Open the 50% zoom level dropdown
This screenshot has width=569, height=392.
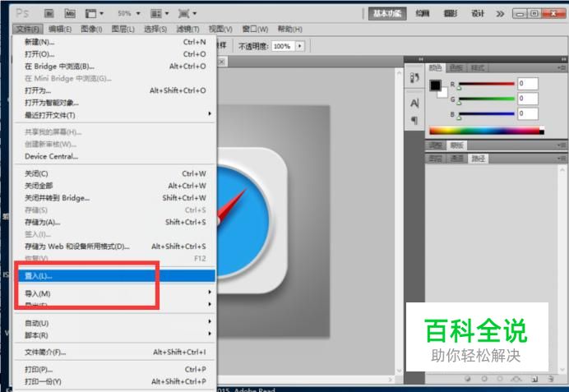pyautogui.click(x=138, y=13)
